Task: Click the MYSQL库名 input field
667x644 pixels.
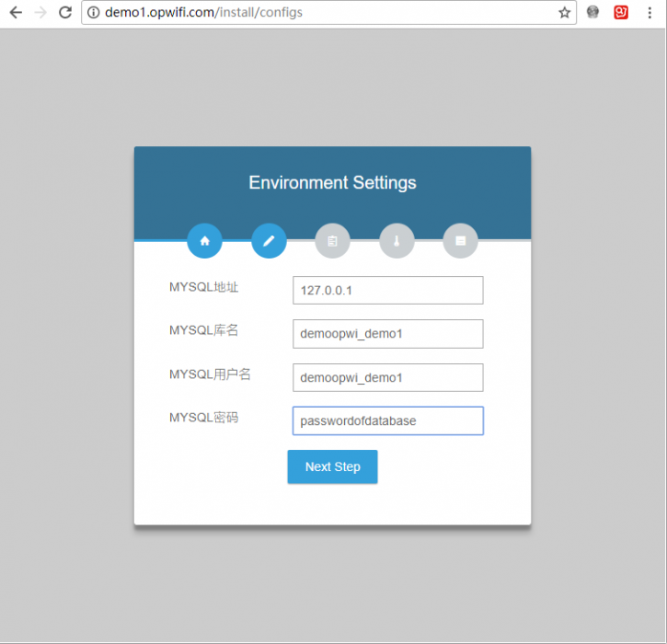Action: tap(388, 334)
